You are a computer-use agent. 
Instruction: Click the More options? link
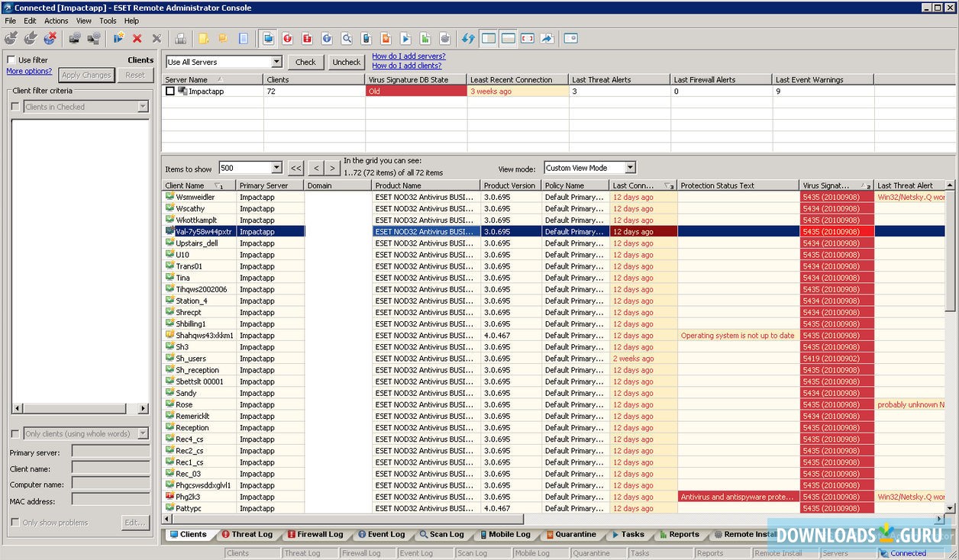[29, 71]
